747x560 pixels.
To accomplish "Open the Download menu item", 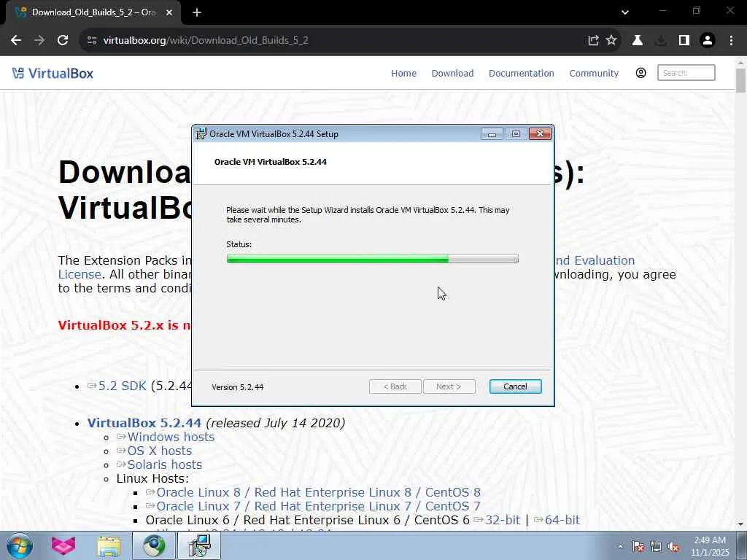I will (452, 74).
